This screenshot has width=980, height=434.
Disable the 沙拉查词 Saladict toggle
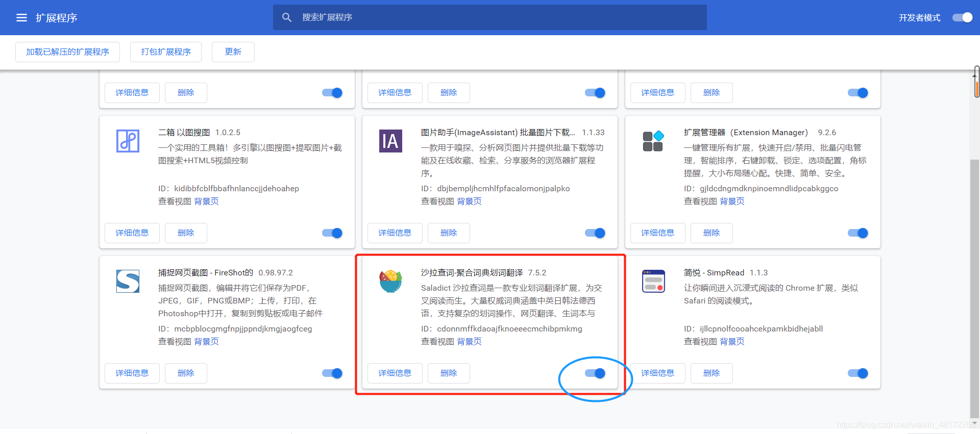595,373
